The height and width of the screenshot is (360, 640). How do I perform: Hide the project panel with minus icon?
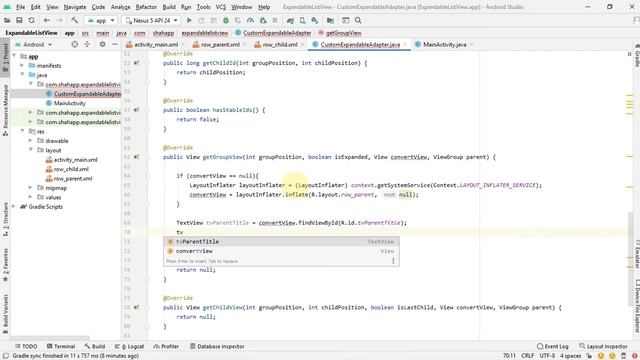pos(115,44)
